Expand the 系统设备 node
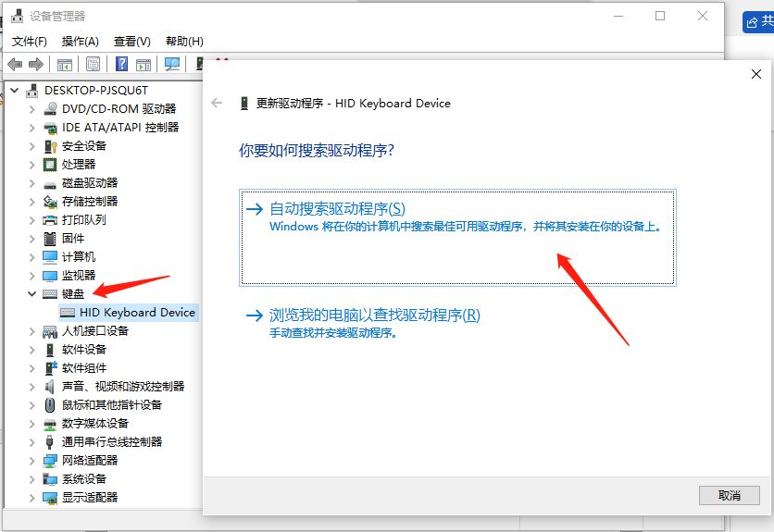 pyautogui.click(x=32, y=479)
